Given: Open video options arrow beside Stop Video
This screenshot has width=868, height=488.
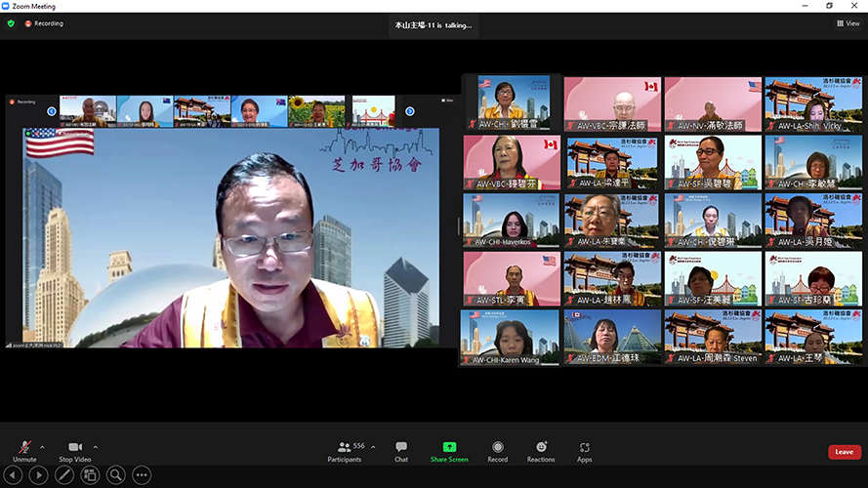Looking at the screenshot, I should (95, 447).
